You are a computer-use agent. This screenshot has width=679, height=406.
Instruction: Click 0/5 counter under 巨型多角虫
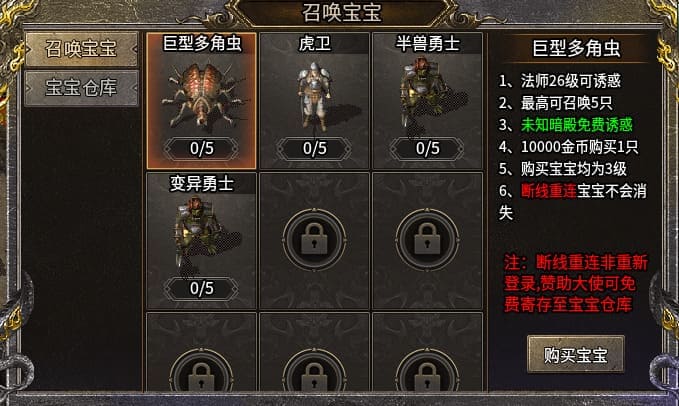(x=201, y=148)
